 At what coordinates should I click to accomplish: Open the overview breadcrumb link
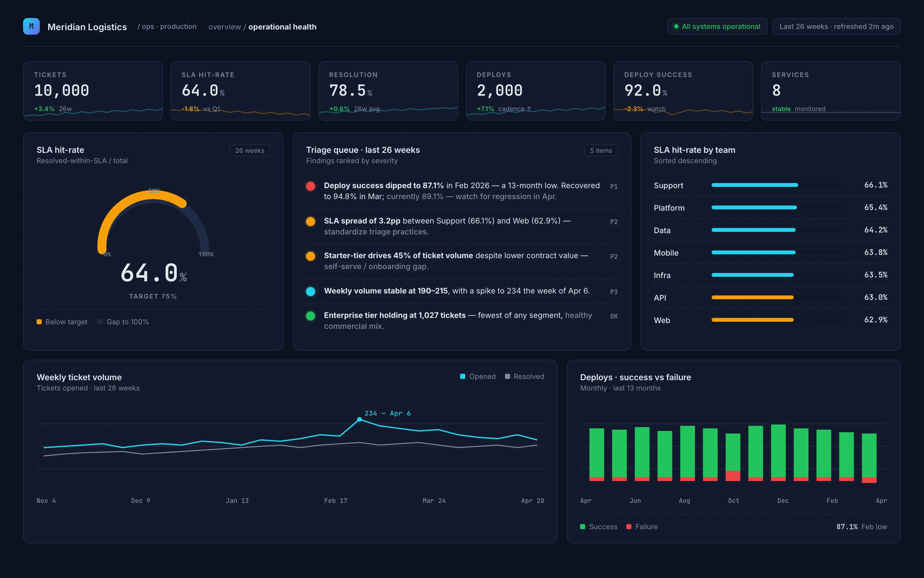coord(225,27)
